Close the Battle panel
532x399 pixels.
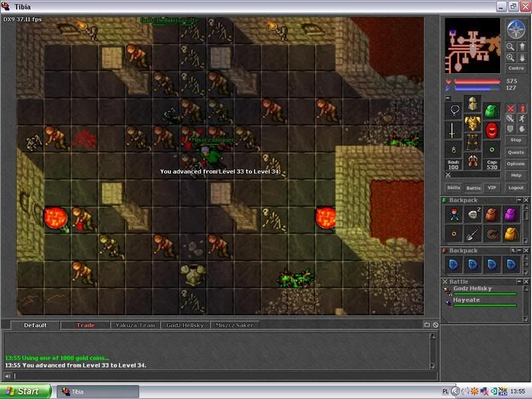point(526,281)
